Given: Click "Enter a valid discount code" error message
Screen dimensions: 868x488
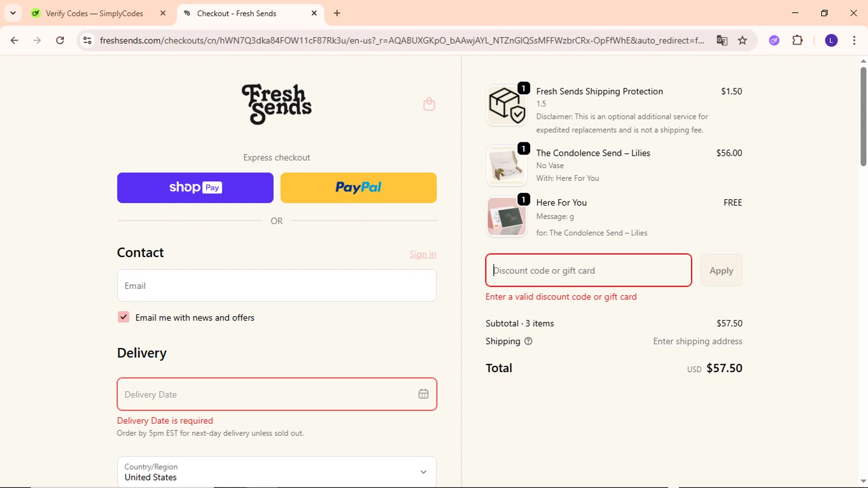Looking at the screenshot, I should 561,297.
